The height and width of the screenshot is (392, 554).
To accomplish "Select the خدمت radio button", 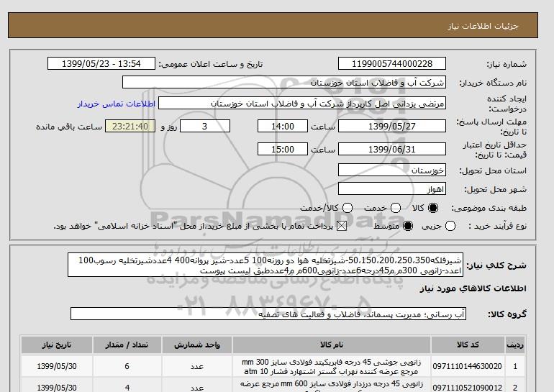I will coord(396,208).
